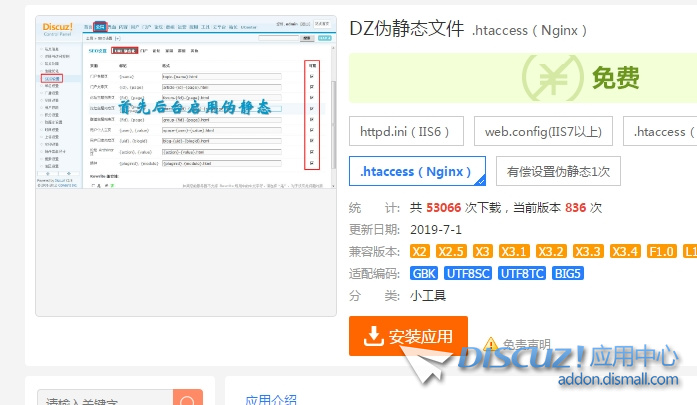Open the Discuz admin panel screenshot thumbnail
Viewport: 697px width, 405px height.
[186, 102]
